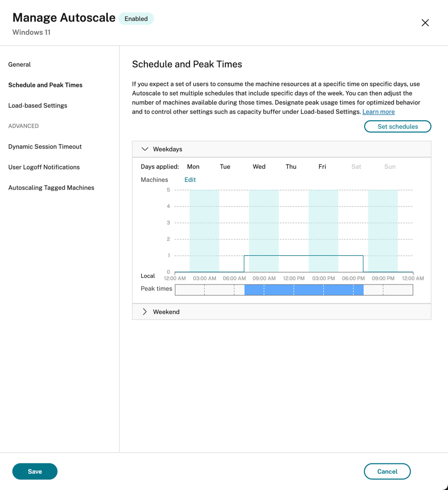Select Schedule and Peak Times page
448x490 pixels.
pyautogui.click(x=45, y=85)
